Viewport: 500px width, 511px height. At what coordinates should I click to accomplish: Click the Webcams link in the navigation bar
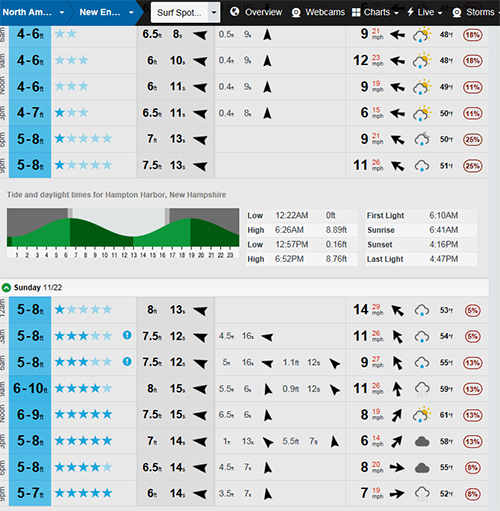[x=325, y=12]
